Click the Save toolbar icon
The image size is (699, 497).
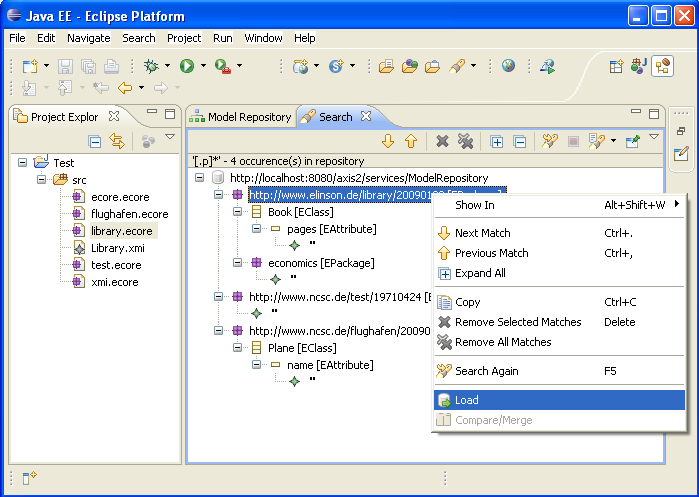[65, 66]
